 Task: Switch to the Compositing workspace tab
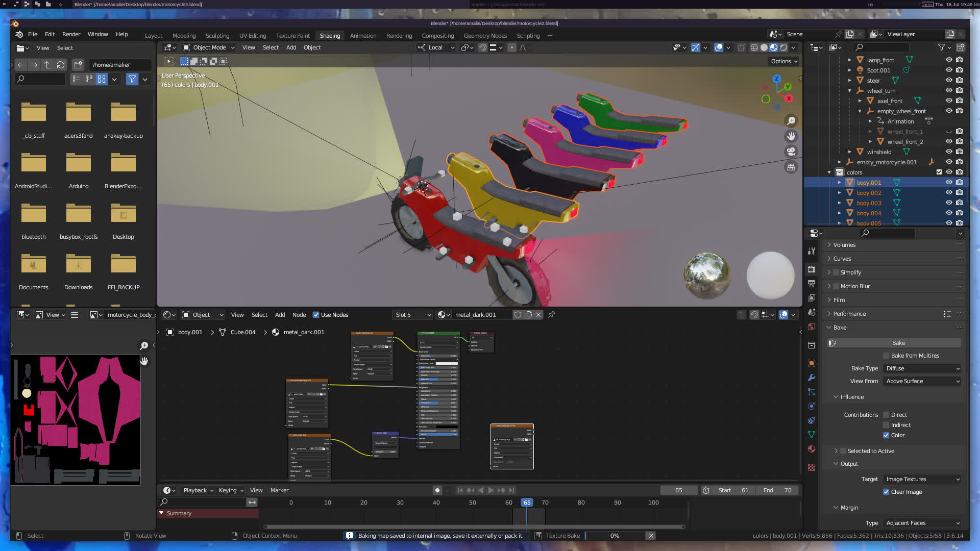coord(437,36)
